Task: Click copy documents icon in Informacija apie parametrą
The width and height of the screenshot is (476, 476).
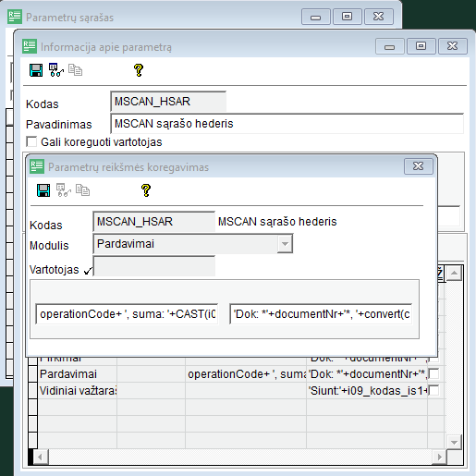Action: 75,70
